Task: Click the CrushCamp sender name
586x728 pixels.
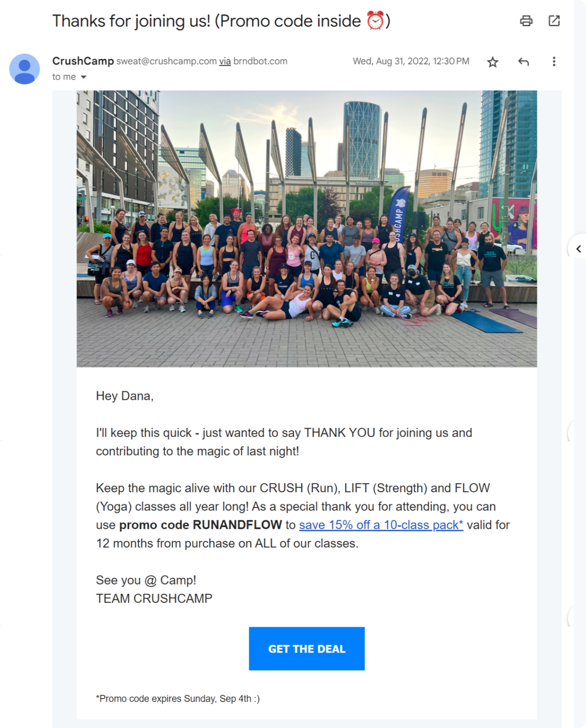Action: click(83, 61)
